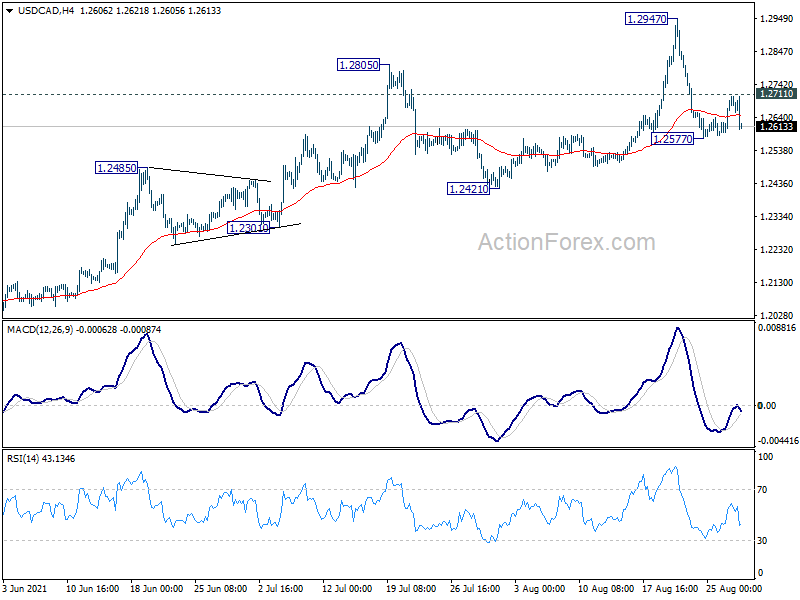Viewport: 800px width, 600px height.
Task: Click the MACD -0.004416 scale value
Action: pyautogui.click(x=778, y=440)
